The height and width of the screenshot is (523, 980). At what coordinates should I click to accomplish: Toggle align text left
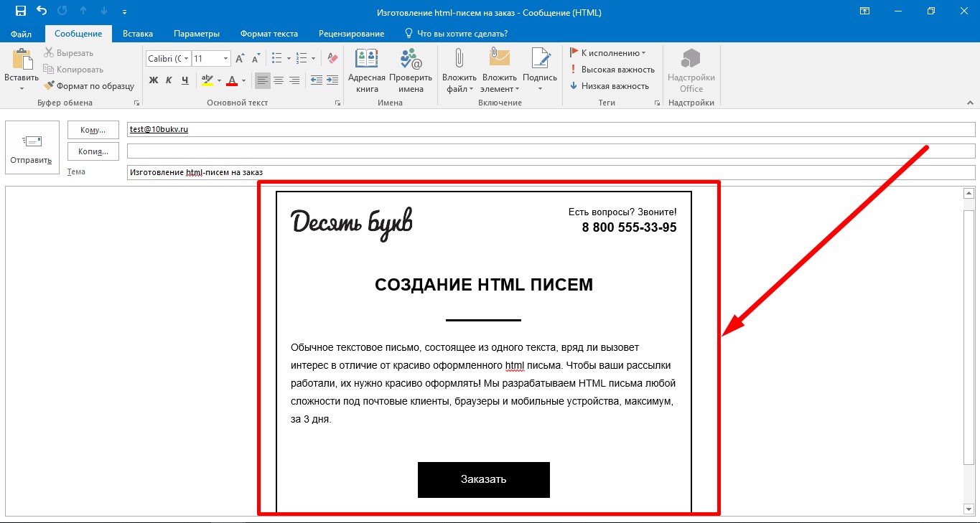pos(263,80)
